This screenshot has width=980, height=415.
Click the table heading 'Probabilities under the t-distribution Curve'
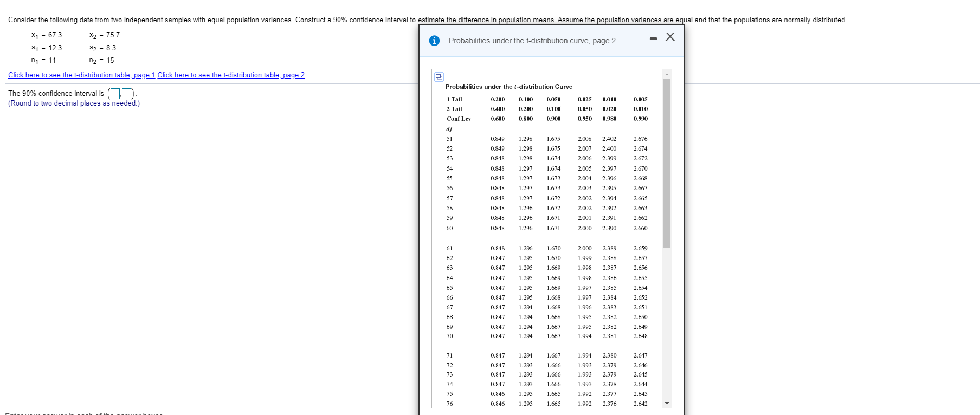point(509,87)
